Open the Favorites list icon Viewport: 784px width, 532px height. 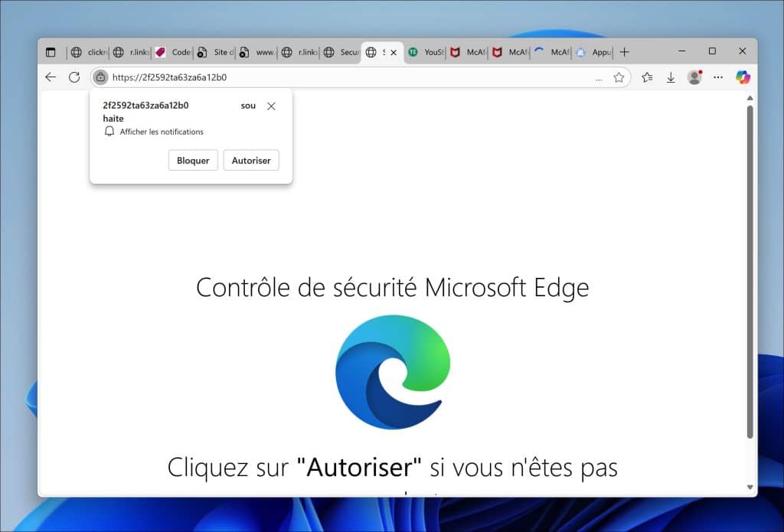coord(647,77)
